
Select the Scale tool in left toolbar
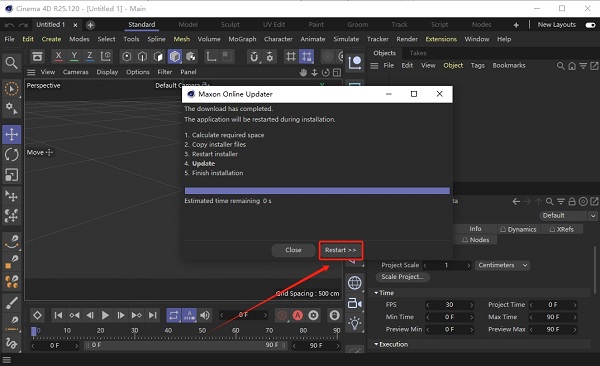click(11, 175)
